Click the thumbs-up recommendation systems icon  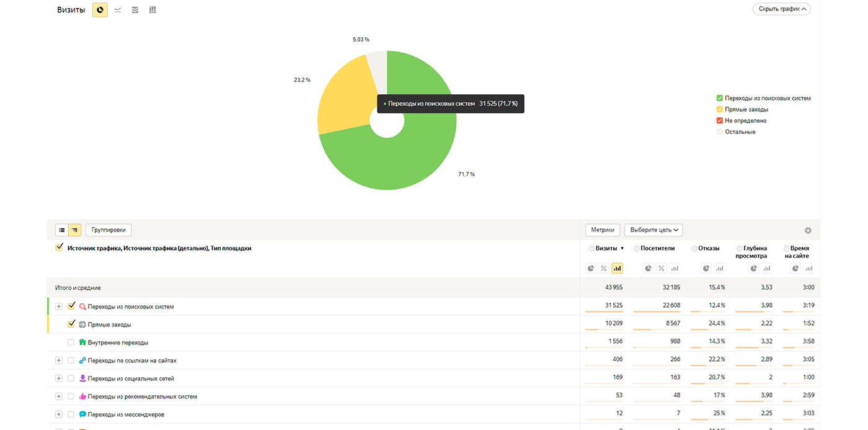pyautogui.click(x=82, y=396)
